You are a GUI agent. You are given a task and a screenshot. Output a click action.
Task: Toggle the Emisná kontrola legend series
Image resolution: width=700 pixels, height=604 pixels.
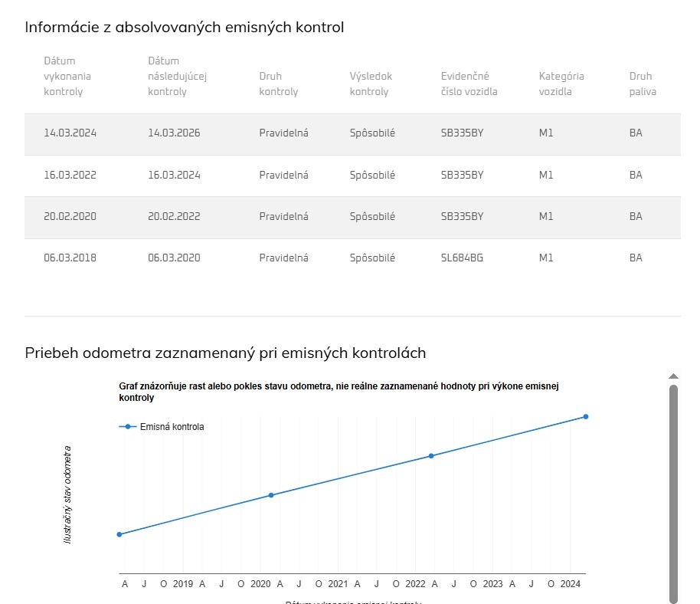click(x=172, y=427)
